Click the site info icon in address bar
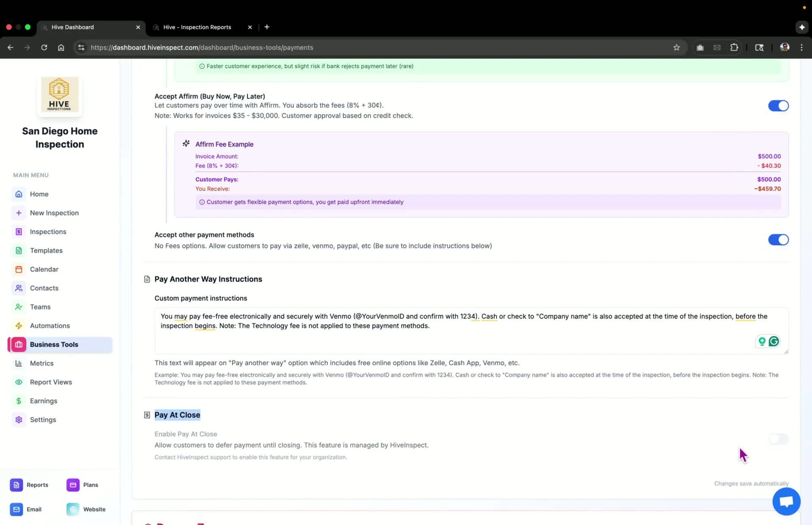812x525 pixels. (81, 47)
